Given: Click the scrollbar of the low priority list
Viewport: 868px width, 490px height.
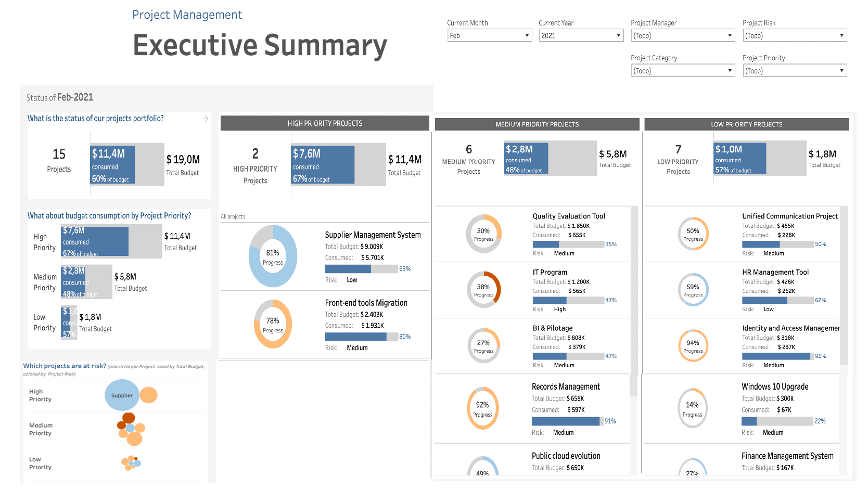Looking at the screenshot, I should pos(844,286).
